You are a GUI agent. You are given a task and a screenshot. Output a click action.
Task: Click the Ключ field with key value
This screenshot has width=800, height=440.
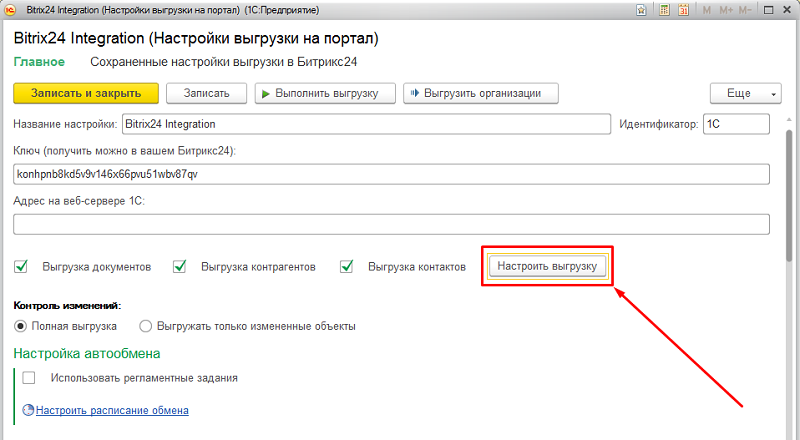pyautogui.click(x=391, y=174)
